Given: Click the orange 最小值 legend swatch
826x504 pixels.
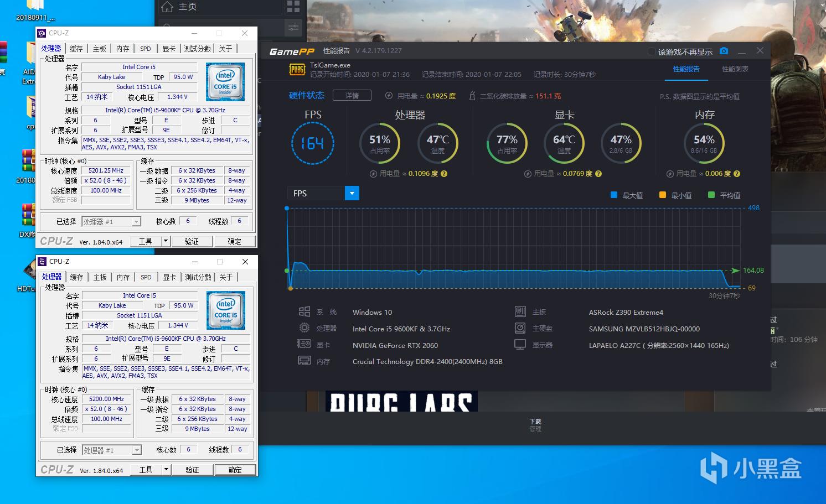Looking at the screenshot, I should pyautogui.click(x=663, y=195).
